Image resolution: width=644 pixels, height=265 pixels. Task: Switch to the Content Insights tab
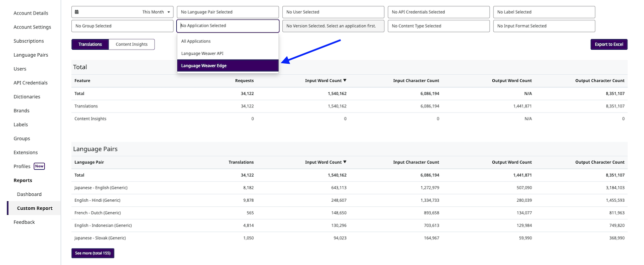pyautogui.click(x=132, y=45)
